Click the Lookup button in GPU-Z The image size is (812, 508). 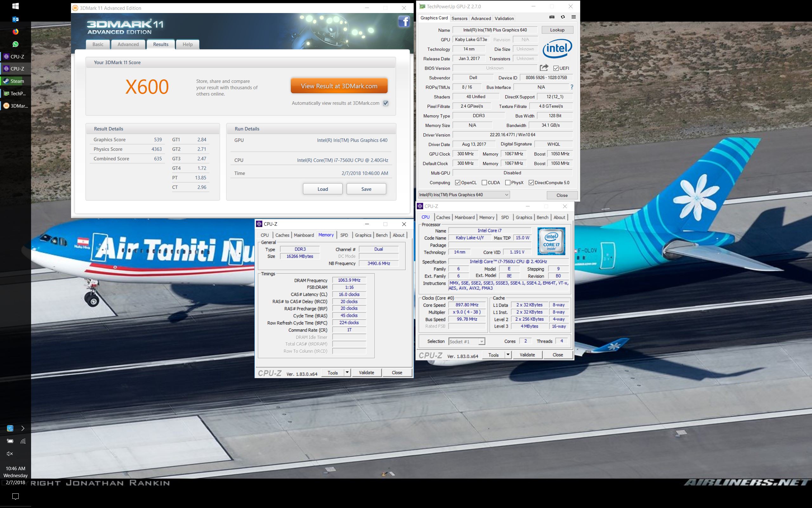click(557, 30)
